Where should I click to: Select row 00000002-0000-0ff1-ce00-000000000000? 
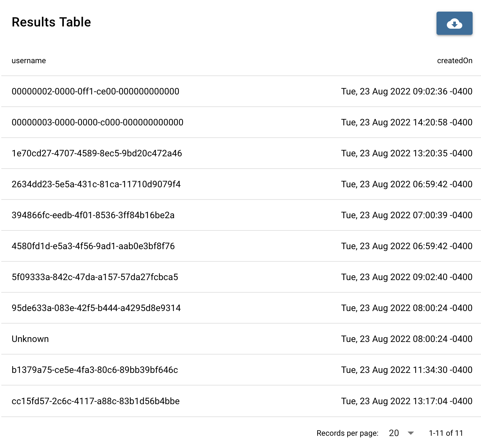(x=241, y=92)
